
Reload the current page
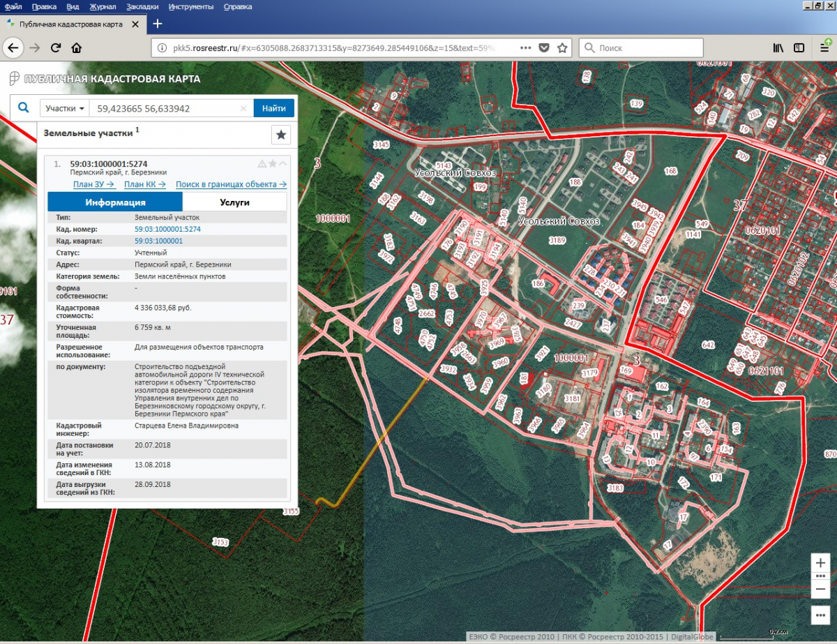coord(56,48)
